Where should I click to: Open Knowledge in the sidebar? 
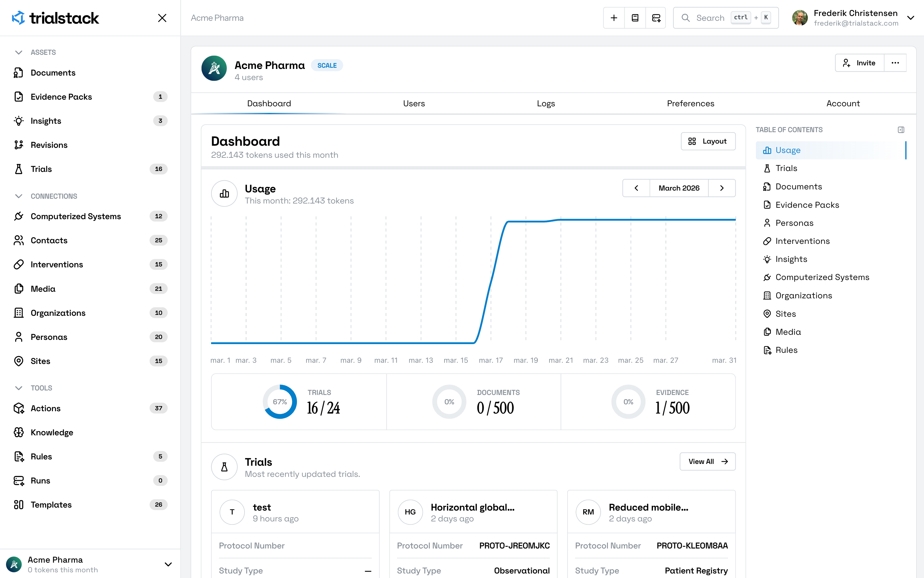(x=90, y=432)
